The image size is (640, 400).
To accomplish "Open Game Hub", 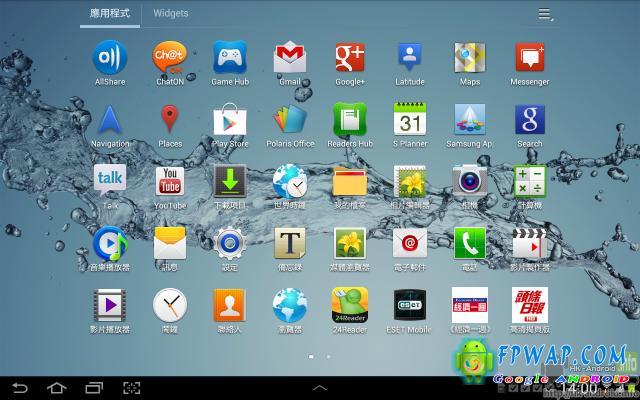I will [x=230, y=59].
